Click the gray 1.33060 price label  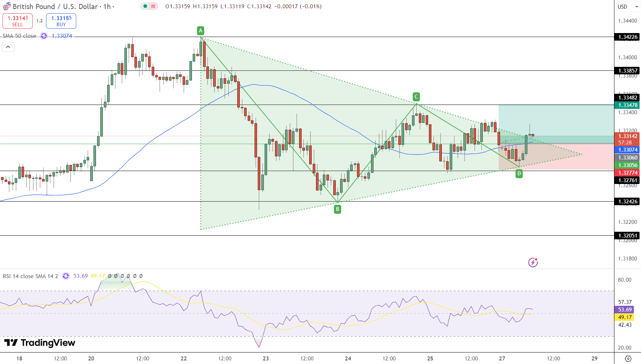(628, 158)
